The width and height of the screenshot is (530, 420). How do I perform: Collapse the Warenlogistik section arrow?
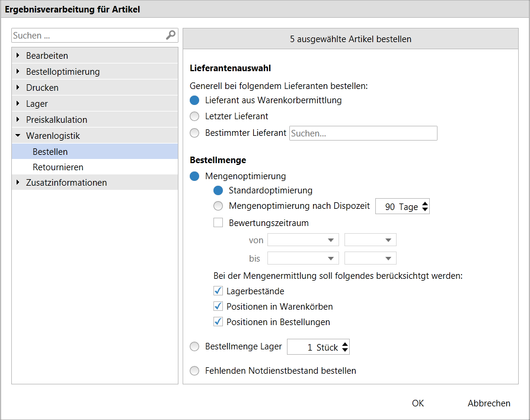(18, 135)
